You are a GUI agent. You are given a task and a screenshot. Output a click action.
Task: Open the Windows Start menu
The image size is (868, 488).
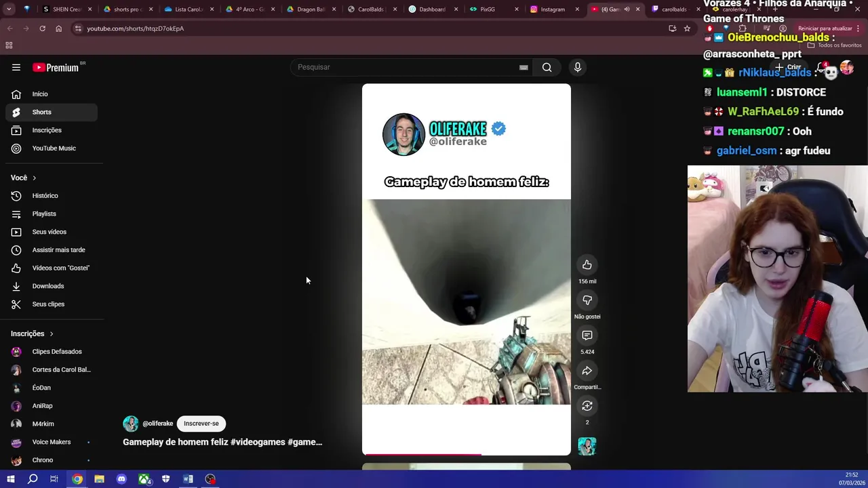pyautogui.click(x=10, y=479)
